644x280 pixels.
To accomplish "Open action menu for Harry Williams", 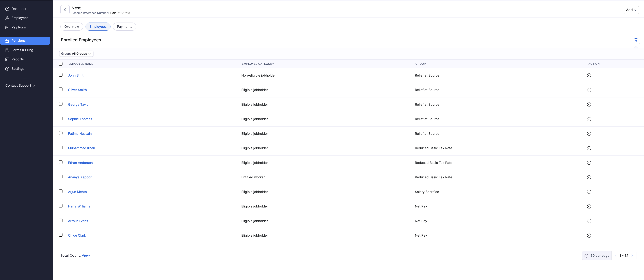I will pyautogui.click(x=589, y=207).
